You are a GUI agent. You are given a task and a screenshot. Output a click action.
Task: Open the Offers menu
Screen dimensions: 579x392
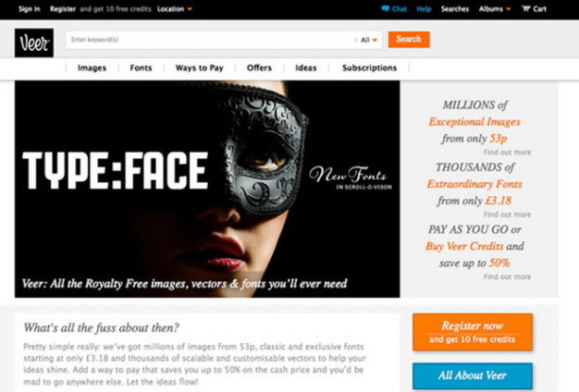(x=259, y=67)
